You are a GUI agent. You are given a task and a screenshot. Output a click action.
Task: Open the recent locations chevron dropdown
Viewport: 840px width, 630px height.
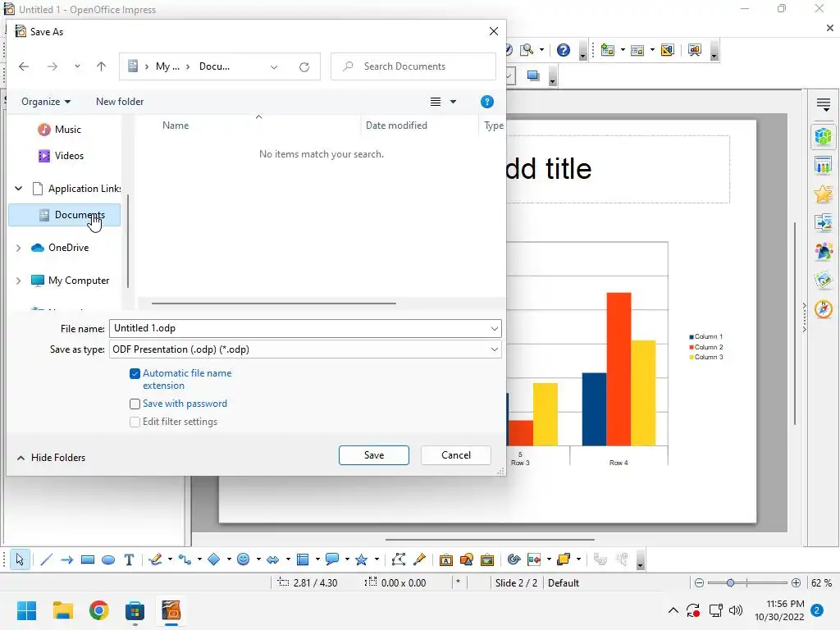tap(77, 66)
